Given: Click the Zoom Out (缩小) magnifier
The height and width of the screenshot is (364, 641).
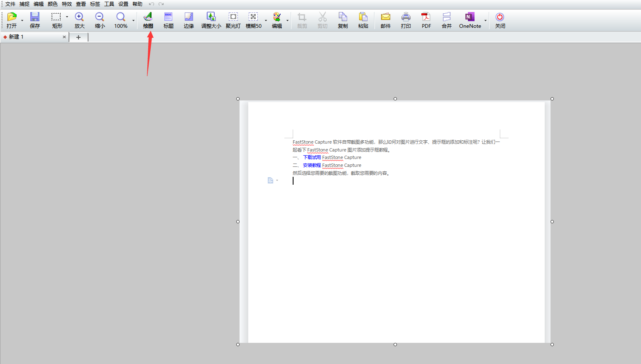Looking at the screenshot, I should 100,17.
